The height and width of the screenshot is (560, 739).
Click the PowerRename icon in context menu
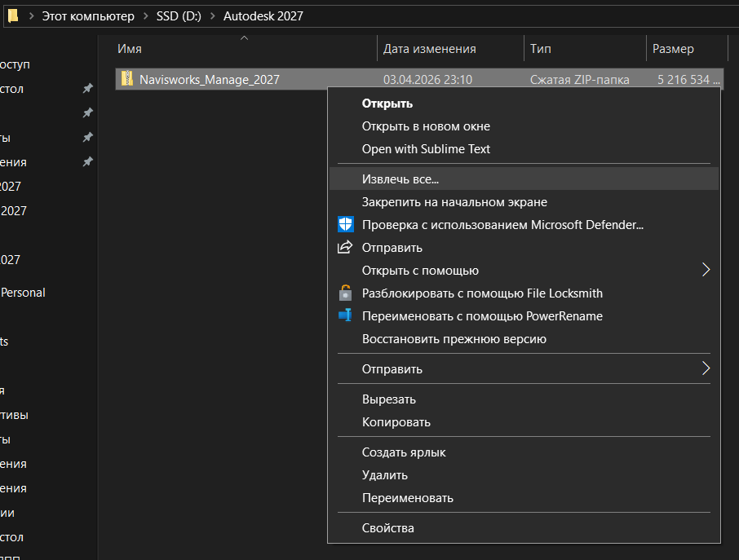(x=346, y=315)
